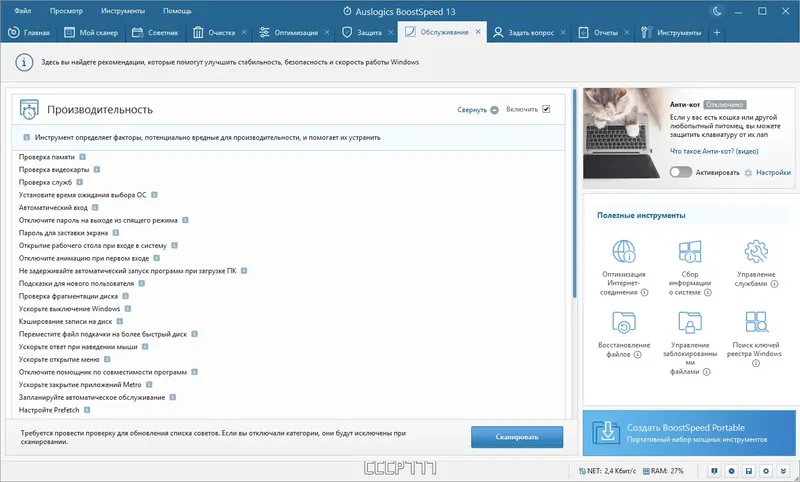Viewport: 800px width, 482px height.
Task: Collapse section via Свернуть link
Action: (x=478, y=110)
